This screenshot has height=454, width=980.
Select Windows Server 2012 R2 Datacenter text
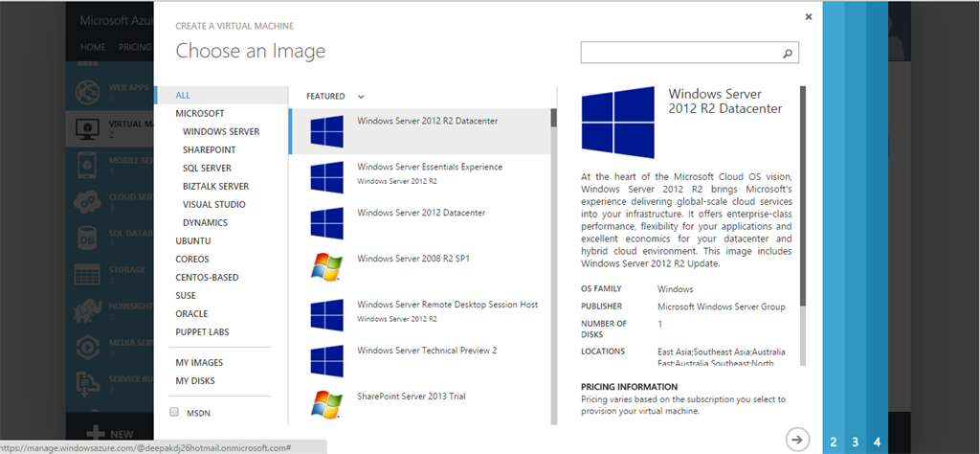tap(428, 122)
